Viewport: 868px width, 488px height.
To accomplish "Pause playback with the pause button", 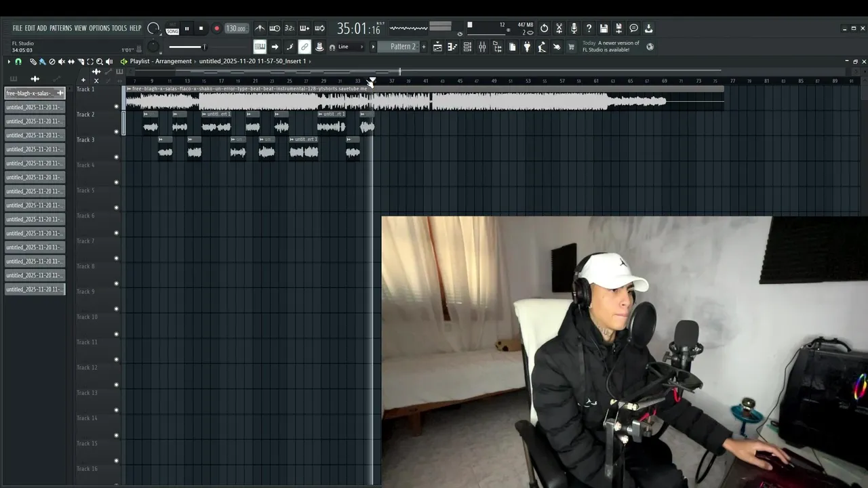I will (x=186, y=28).
